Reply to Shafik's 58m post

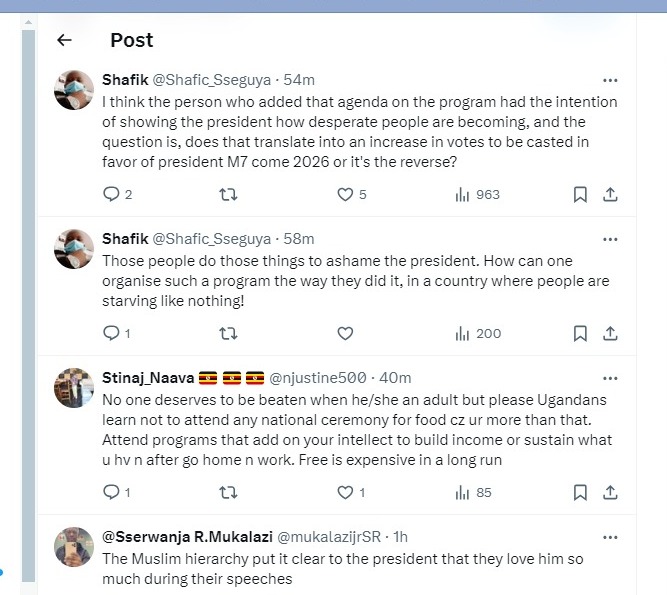click(111, 333)
